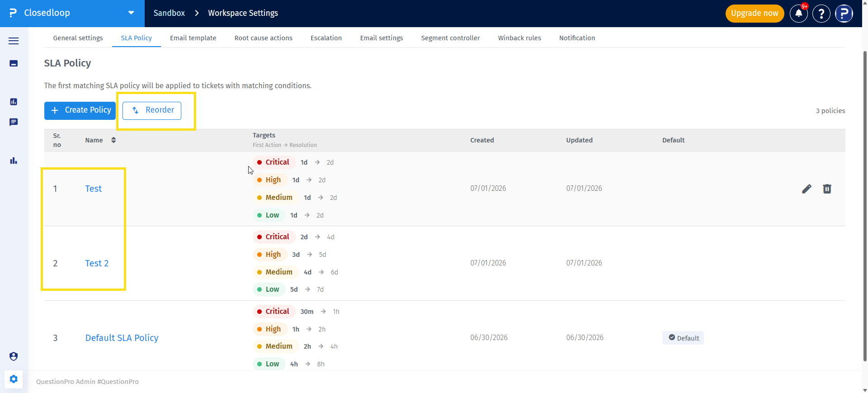Click Workspace Settings breadcrumb
This screenshot has height=393, width=868.
click(243, 13)
